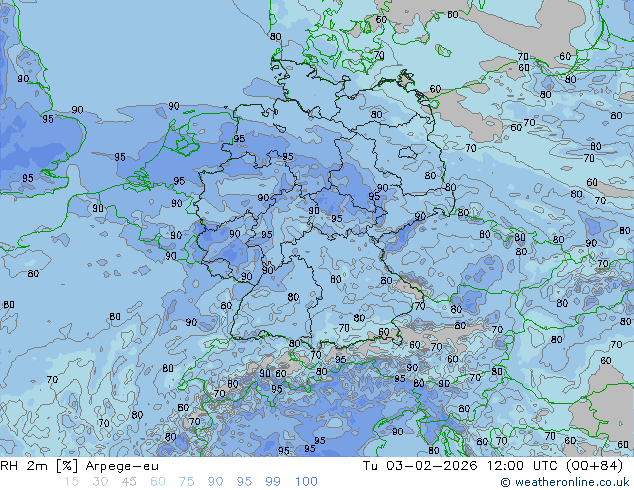Viewport: 634px width, 490px height.
Task: Click the 'RH 2m [%]' title text
Action: 39,466
